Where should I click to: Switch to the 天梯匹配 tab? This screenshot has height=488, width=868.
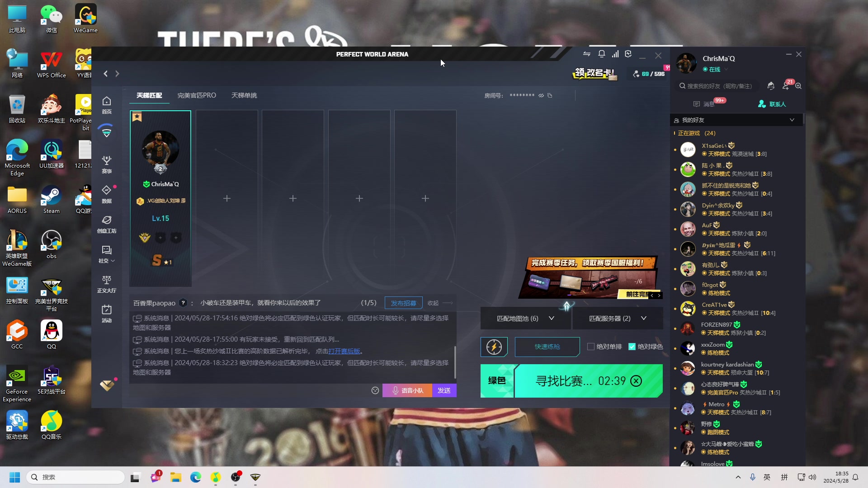[149, 95]
